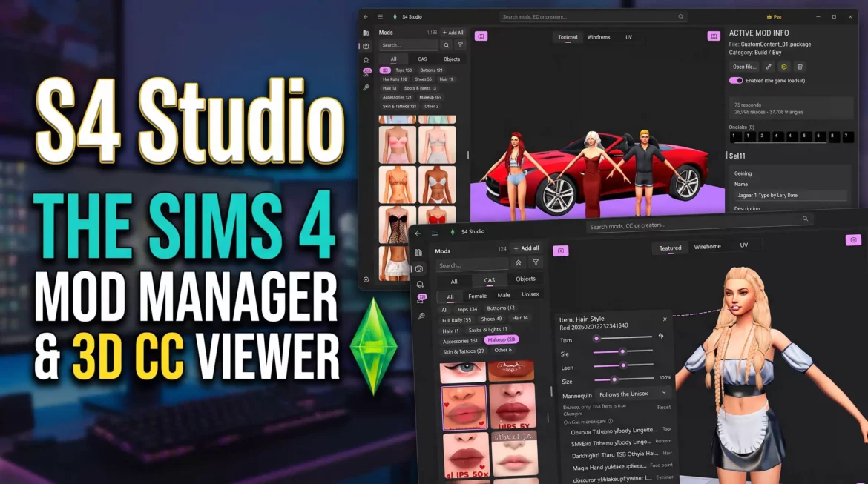The height and width of the screenshot is (484, 868).
Task: Click library books icon in rear window sidebar
Action: pyautogui.click(x=366, y=33)
